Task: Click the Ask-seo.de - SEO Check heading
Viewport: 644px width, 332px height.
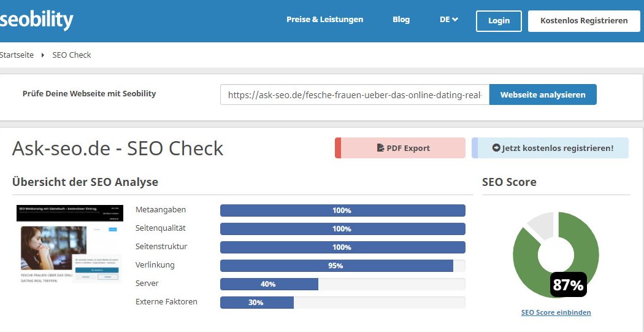Action: 118,149
